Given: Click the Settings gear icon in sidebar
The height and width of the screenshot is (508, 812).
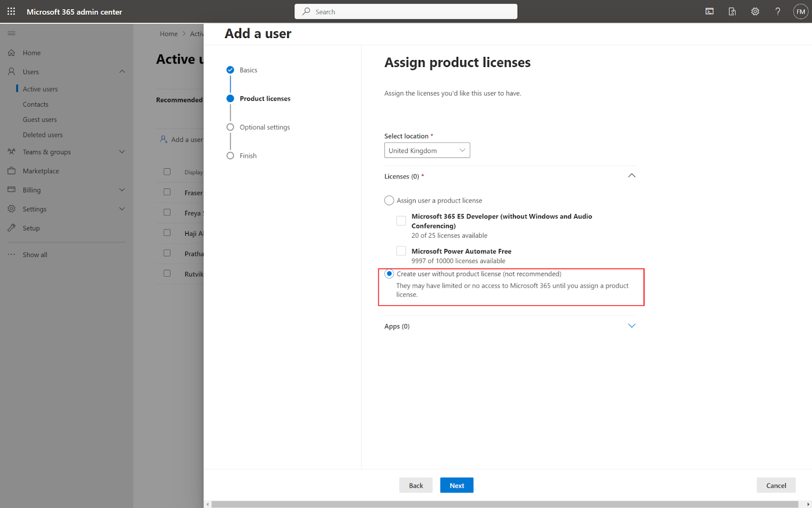Looking at the screenshot, I should pos(12,209).
